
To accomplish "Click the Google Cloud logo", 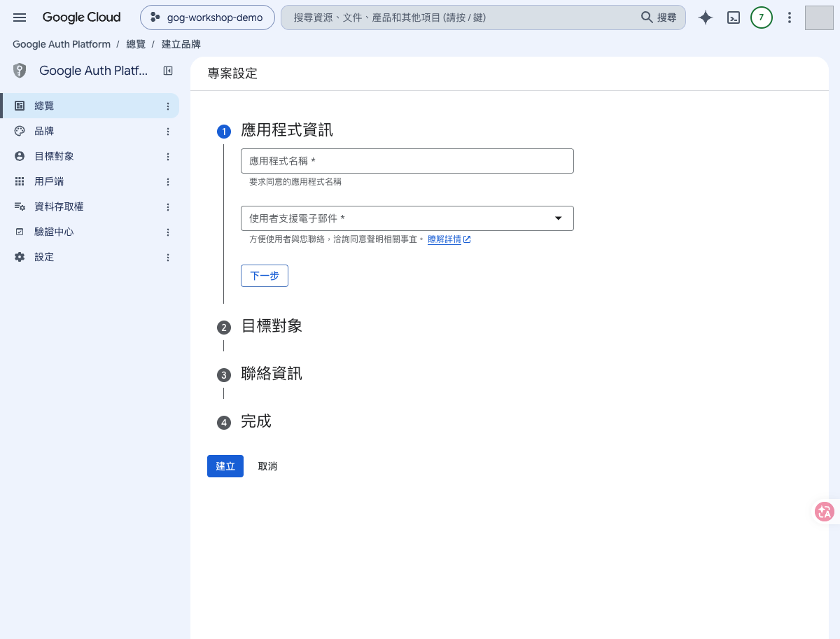I will point(81,17).
